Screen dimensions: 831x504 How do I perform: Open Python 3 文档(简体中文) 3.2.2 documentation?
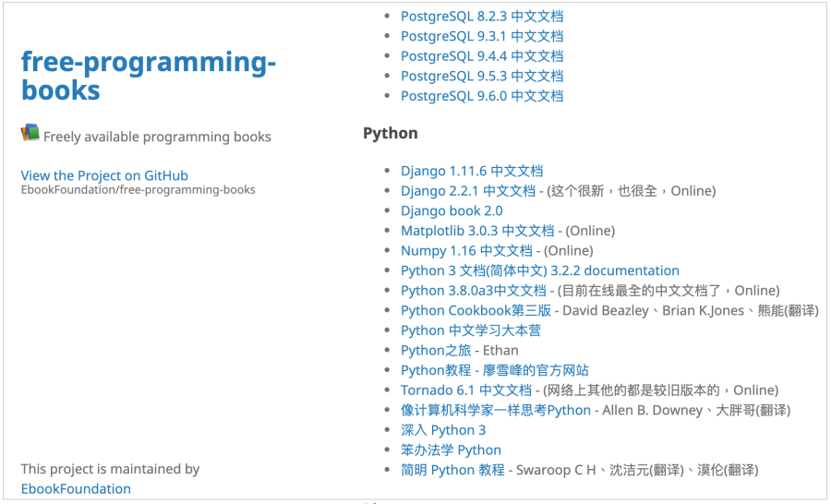pos(539,270)
